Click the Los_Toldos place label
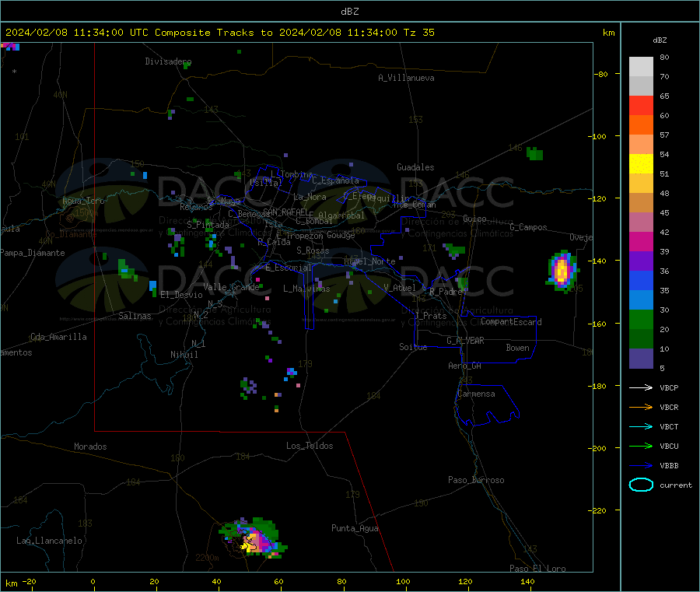The width and height of the screenshot is (700, 592). 310,446
